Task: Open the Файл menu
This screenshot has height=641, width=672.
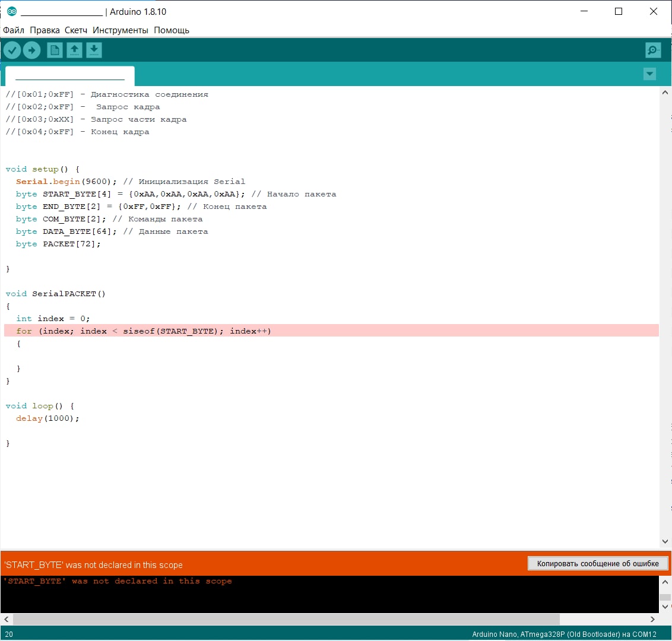Action: click(x=14, y=30)
